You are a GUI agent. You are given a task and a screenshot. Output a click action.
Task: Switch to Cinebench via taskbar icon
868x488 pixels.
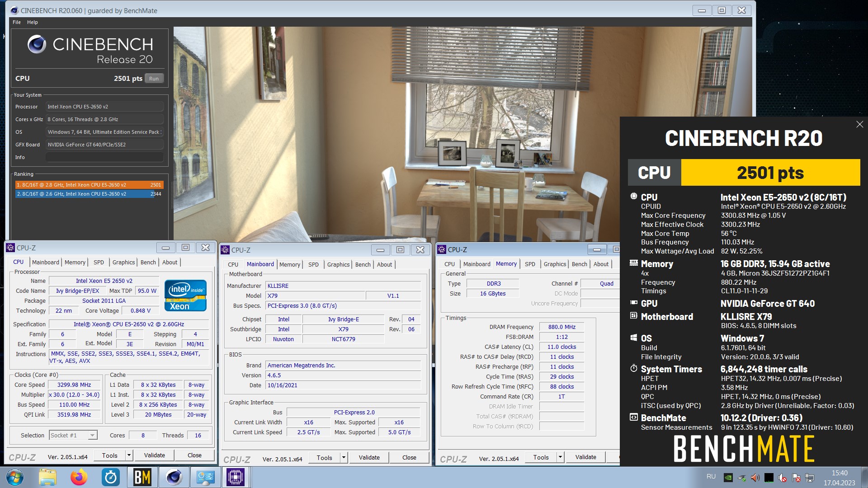[174, 477]
